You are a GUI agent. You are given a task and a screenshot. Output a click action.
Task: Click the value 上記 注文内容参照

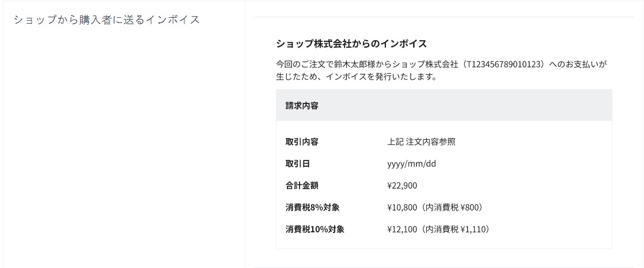point(421,141)
